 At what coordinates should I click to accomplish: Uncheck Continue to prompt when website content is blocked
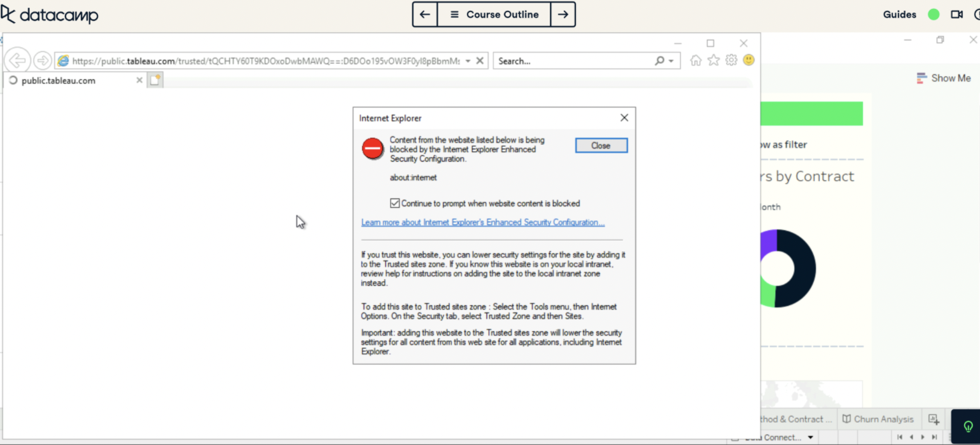395,203
